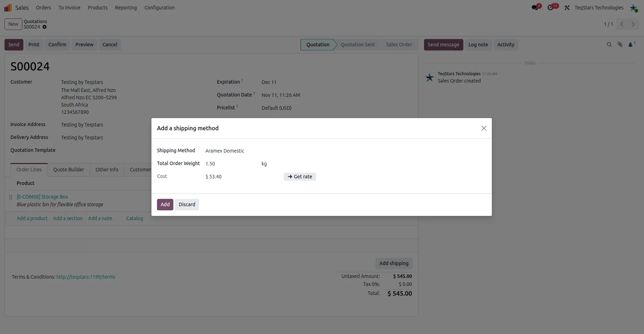Image resolution: width=644 pixels, height=334 pixels.
Task: Switch to the Order Lines tab
Action: point(29,170)
